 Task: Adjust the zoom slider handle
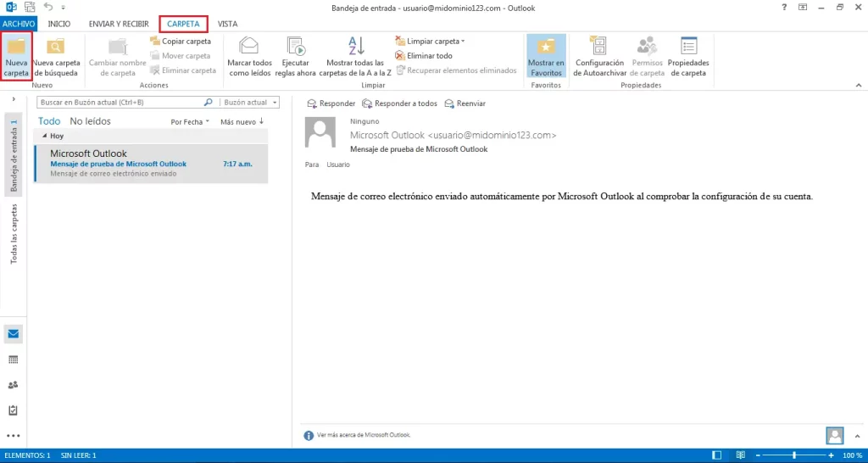795,455
